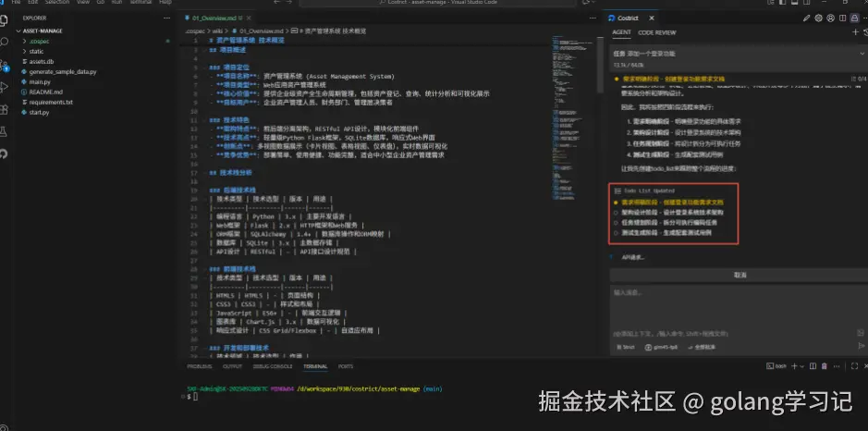Open the glm45-fp8 model selector
This screenshot has height=431, width=868.
661,348
